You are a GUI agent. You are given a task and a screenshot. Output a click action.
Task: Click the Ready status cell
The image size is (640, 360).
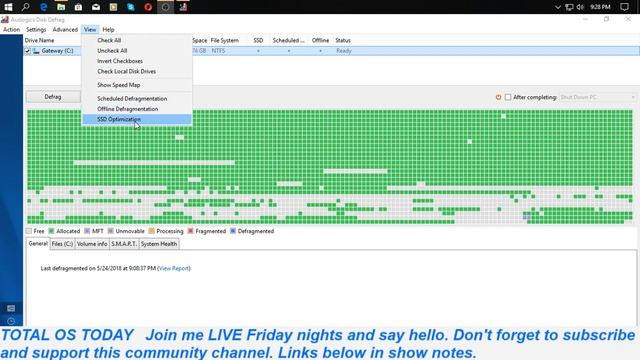(x=344, y=51)
